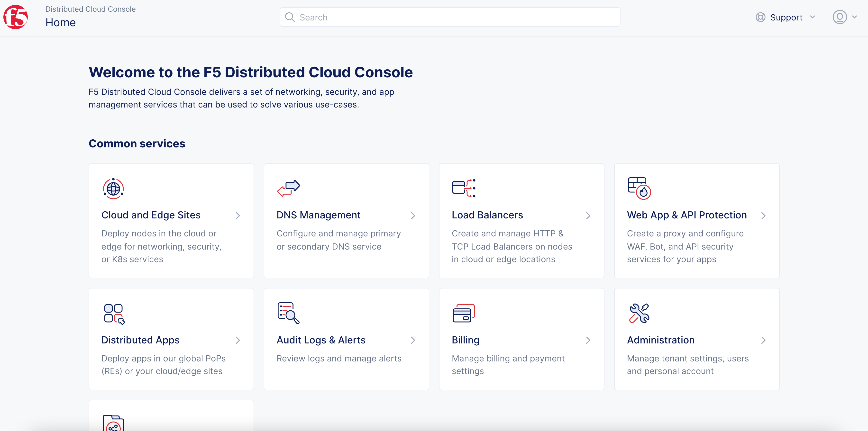This screenshot has height=431, width=868.
Task: Open the Load Balancers title link
Action: coord(487,215)
